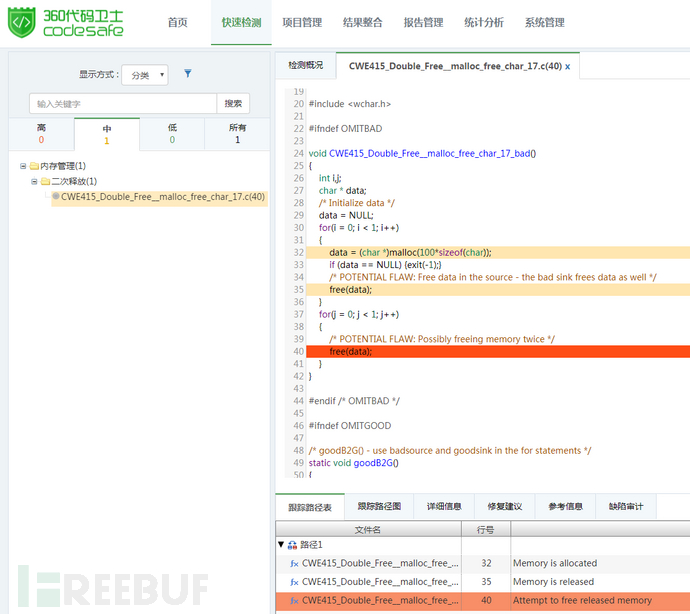Collapse the 路径1 trace row triangle
The width and height of the screenshot is (690, 614).
pos(281,544)
